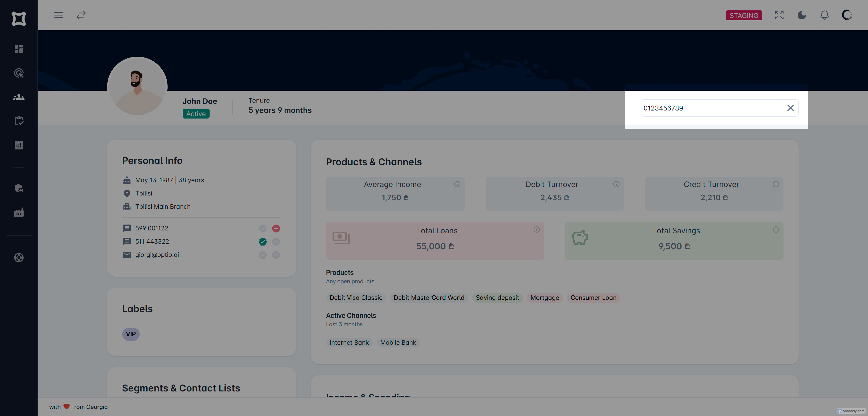Open the support lifebuoy icon in sidebar
This screenshot has height=416, width=868.
pos(19,258)
